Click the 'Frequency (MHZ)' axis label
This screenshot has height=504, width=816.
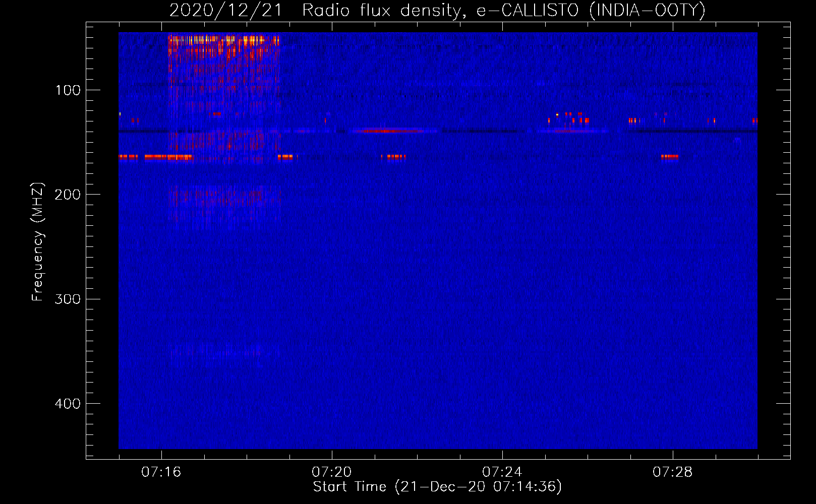tap(38, 242)
